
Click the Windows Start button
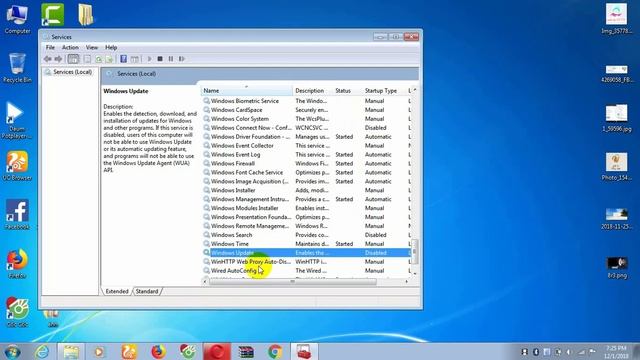pyautogui.click(x=12, y=352)
